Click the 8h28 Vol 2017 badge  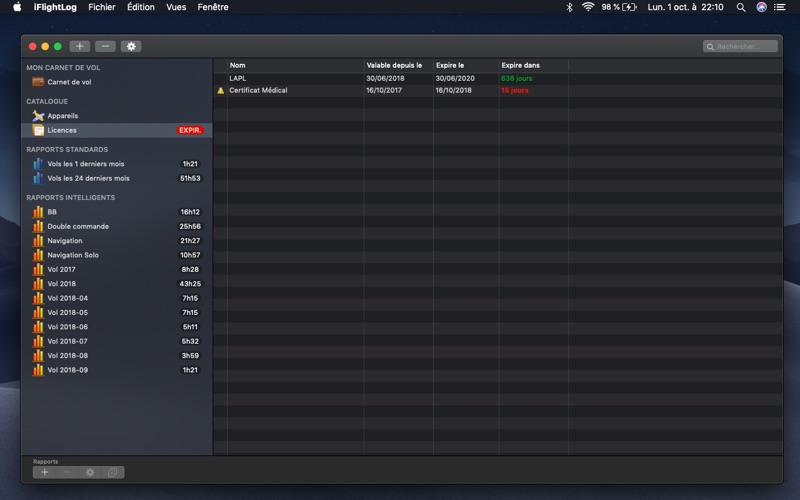(190, 269)
